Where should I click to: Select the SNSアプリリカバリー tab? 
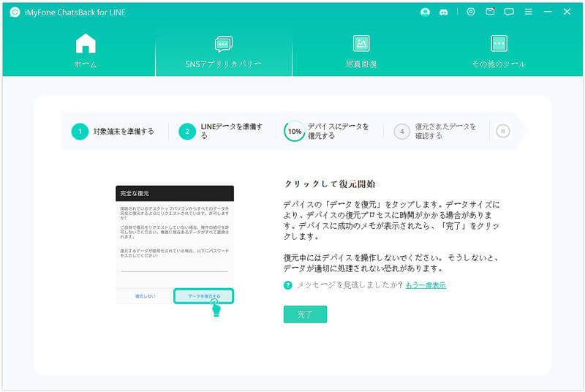click(x=224, y=52)
